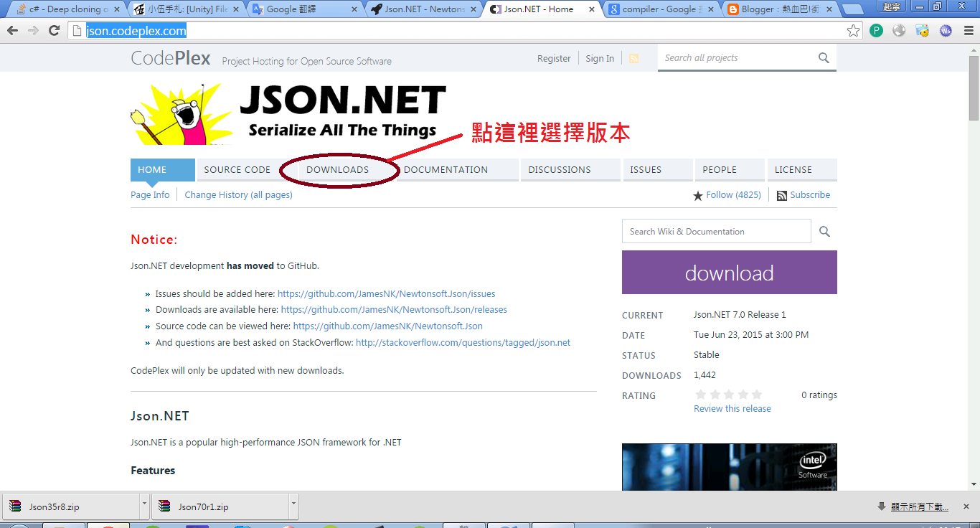Screen dimensions: 980x528
Task: Click the Json70r1.zip archive icon
Action: (164, 506)
